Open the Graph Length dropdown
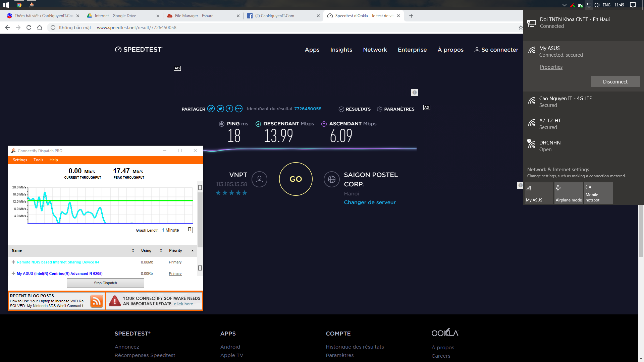Screen dimensions: 644x362 tap(176, 230)
